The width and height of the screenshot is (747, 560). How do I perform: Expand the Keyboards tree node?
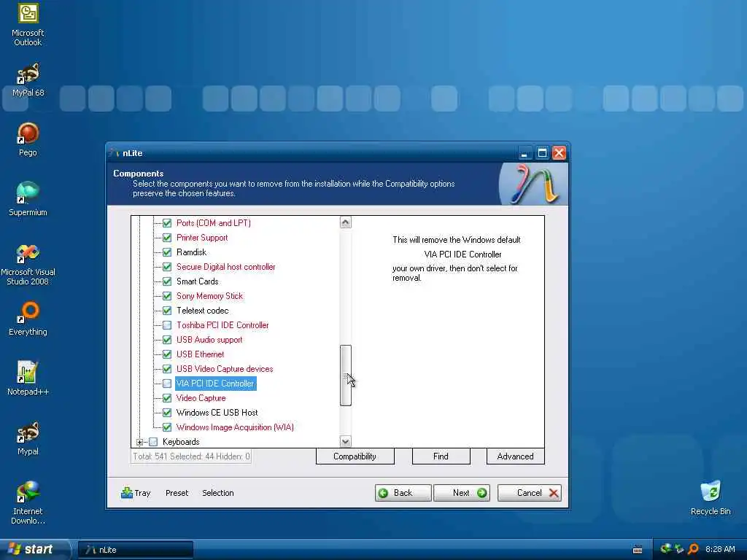point(139,442)
